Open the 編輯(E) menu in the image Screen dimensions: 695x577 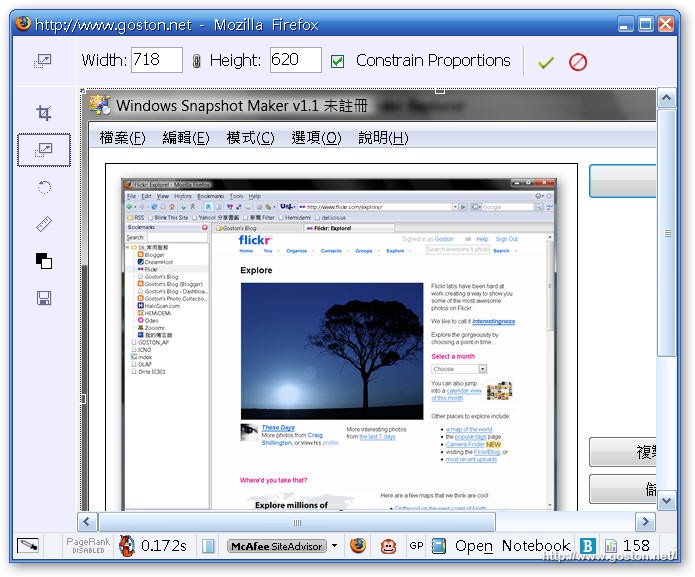[186, 138]
